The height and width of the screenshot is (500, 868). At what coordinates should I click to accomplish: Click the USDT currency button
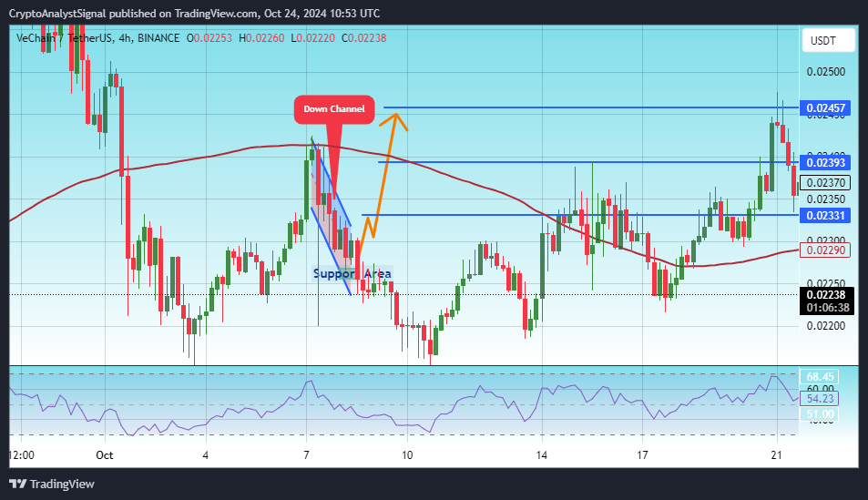pos(828,40)
